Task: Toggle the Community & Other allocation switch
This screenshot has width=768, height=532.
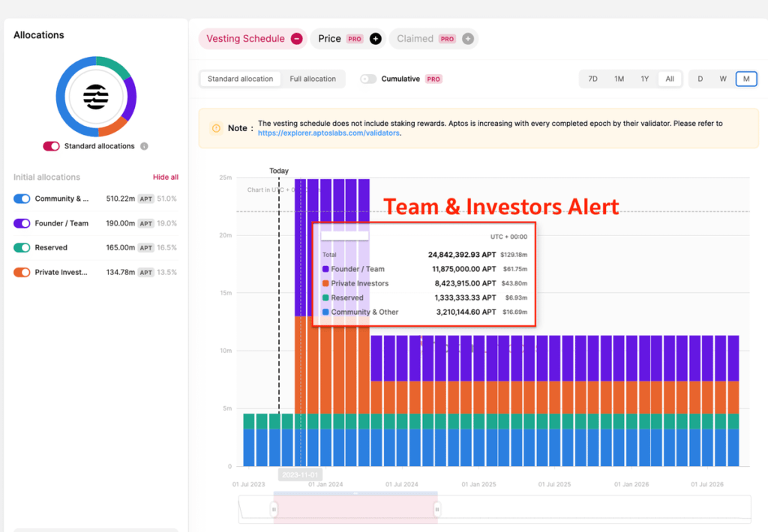Action: coord(22,199)
